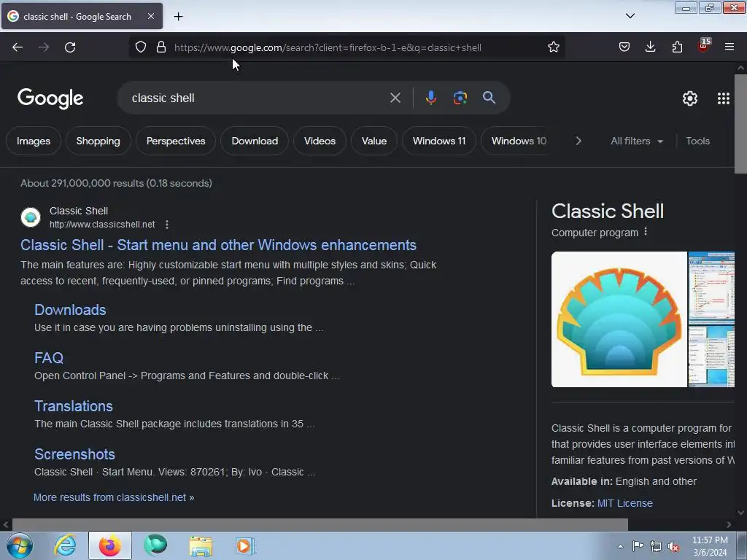The height and width of the screenshot is (560, 747).
Task: Click More results from classicshell.net
Action: [114, 497]
